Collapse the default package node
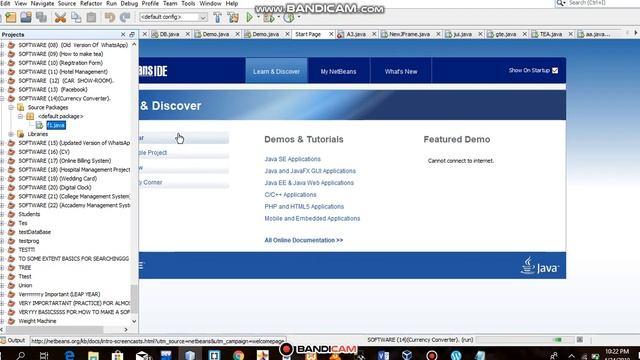Screen dimensions: 640x360 tap(20, 116)
